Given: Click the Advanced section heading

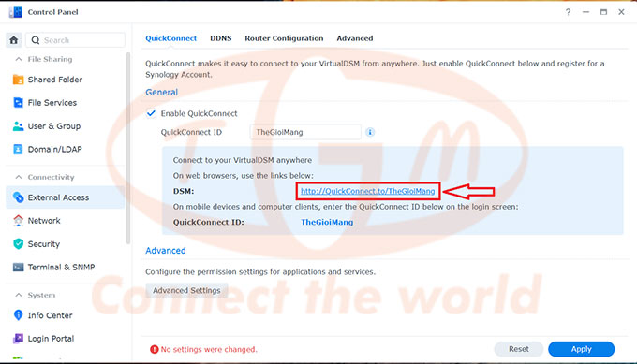Looking at the screenshot, I should [x=166, y=251].
